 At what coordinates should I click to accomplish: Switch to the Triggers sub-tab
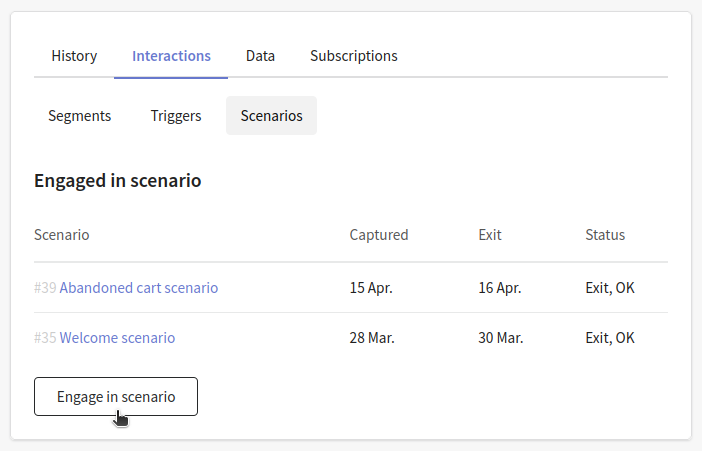coord(176,116)
